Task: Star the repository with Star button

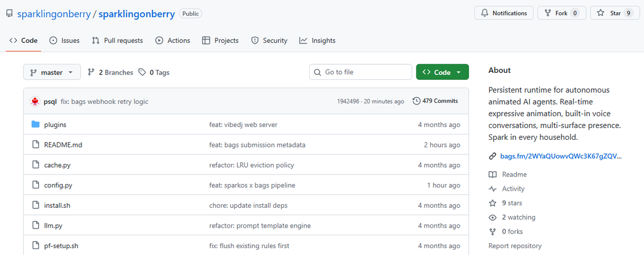Action: [614, 13]
